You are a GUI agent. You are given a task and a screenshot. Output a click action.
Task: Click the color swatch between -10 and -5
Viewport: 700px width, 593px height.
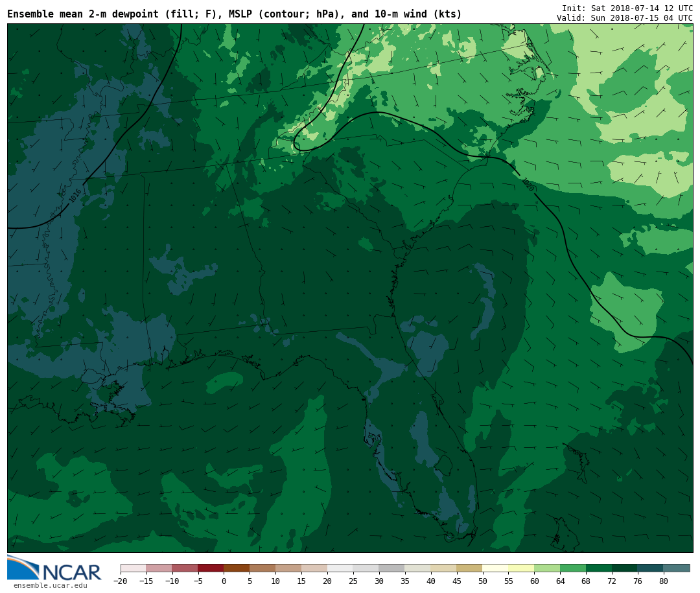(x=185, y=568)
